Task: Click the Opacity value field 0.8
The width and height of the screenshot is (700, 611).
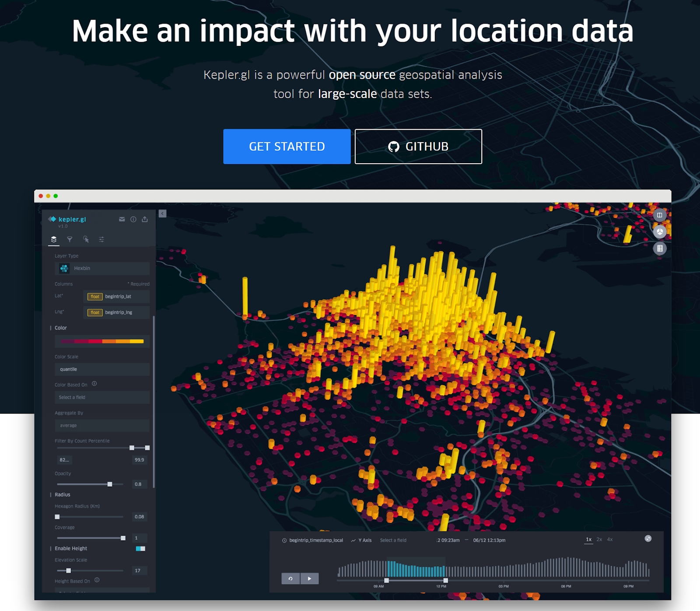Action: point(140,484)
